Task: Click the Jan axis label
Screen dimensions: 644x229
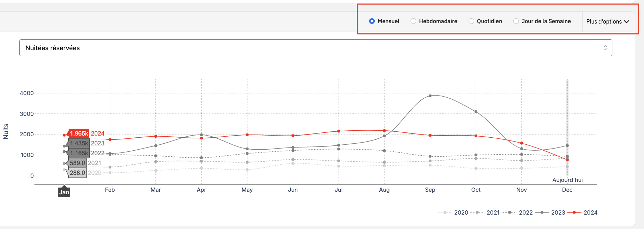Action: coord(64,192)
